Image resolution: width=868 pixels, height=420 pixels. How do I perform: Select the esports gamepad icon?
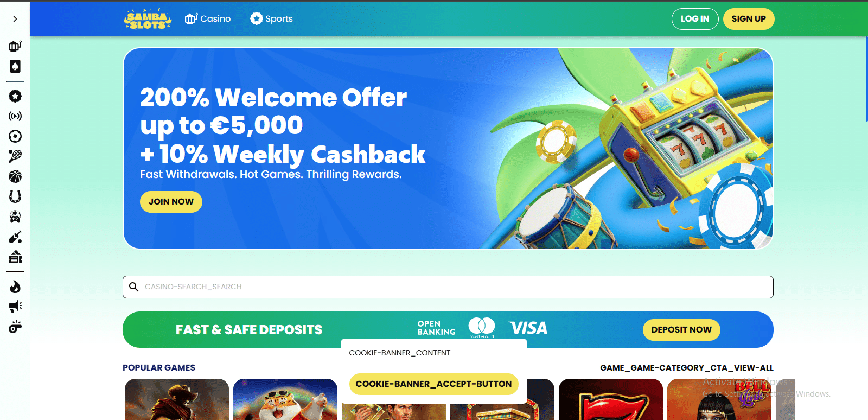(15, 217)
